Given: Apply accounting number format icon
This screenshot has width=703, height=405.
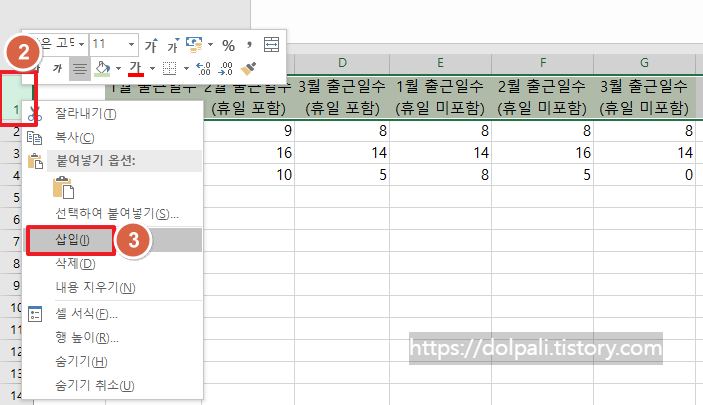Looking at the screenshot, I should (x=194, y=44).
